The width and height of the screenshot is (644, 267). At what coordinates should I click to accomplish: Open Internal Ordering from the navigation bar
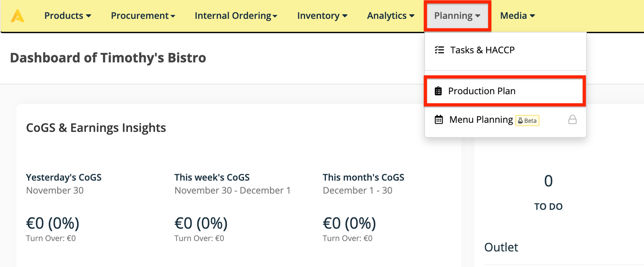tap(236, 16)
